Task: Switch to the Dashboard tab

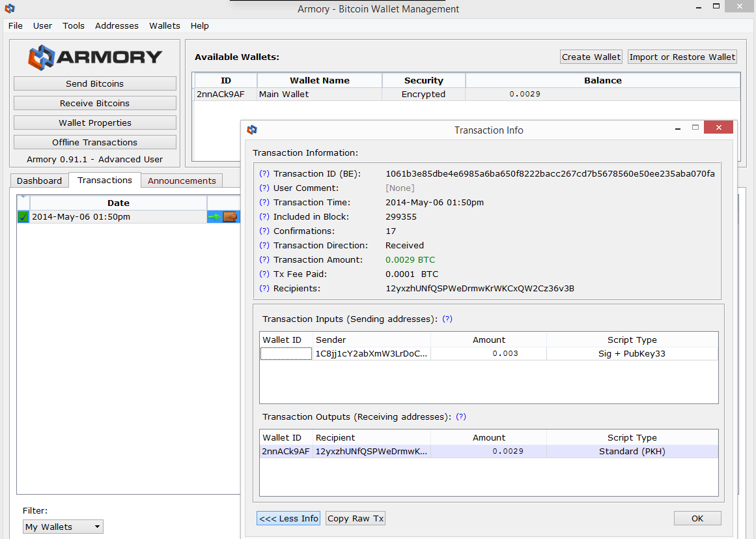Action: click(x=40, y=181)
